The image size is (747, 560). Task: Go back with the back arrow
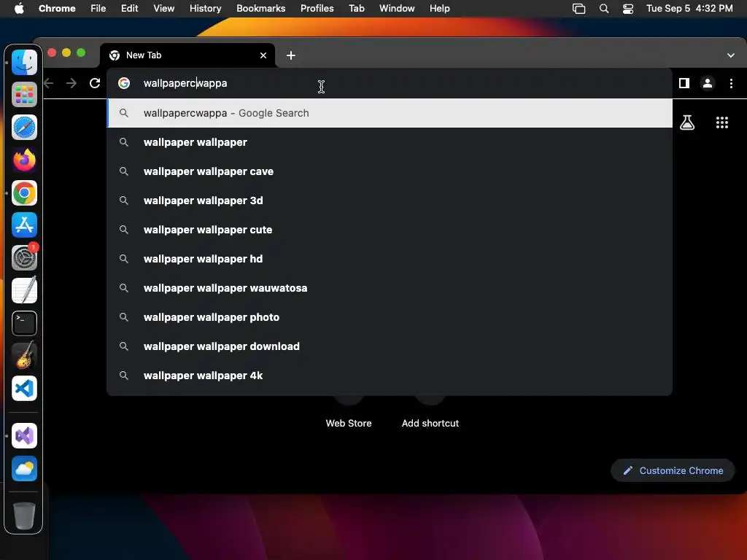pos(49,83)
